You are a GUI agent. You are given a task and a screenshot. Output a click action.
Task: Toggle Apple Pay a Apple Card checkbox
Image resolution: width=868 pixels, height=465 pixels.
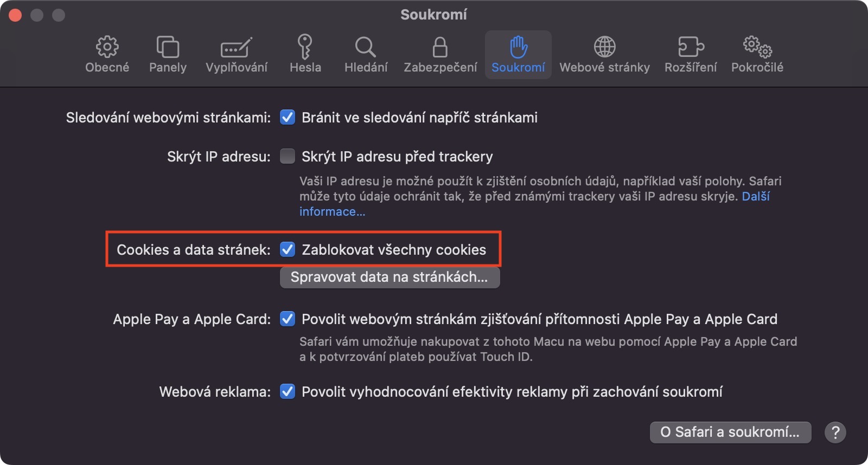click(288, 319)
